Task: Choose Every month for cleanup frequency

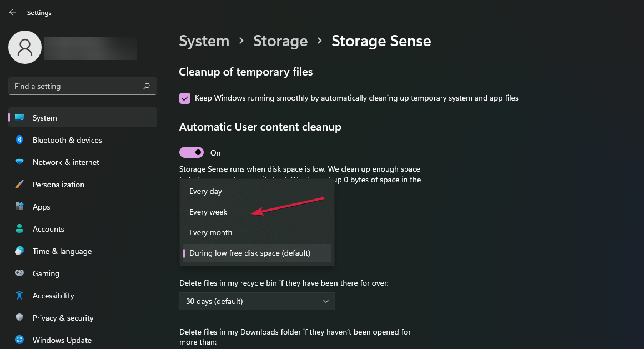Action: 210,232
